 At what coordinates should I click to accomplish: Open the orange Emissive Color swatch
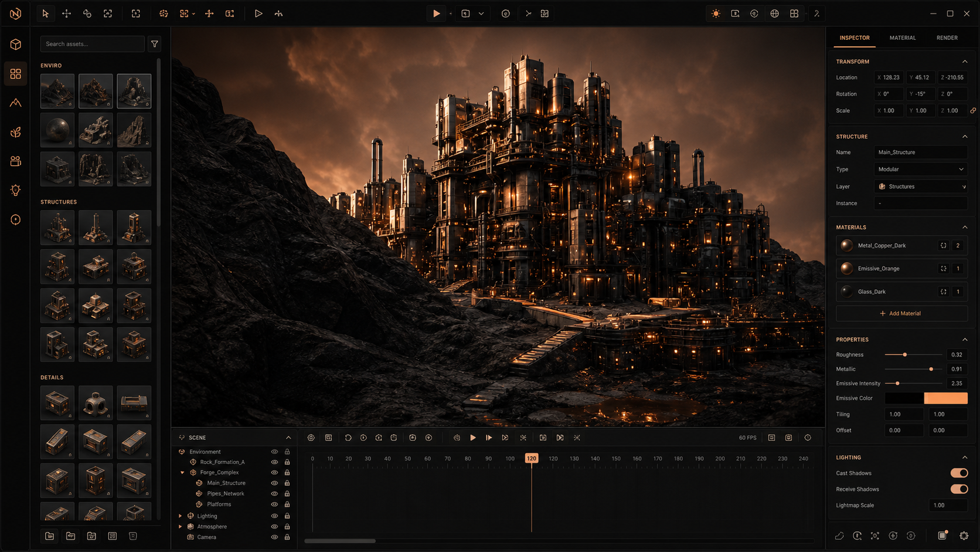[945, 398]
